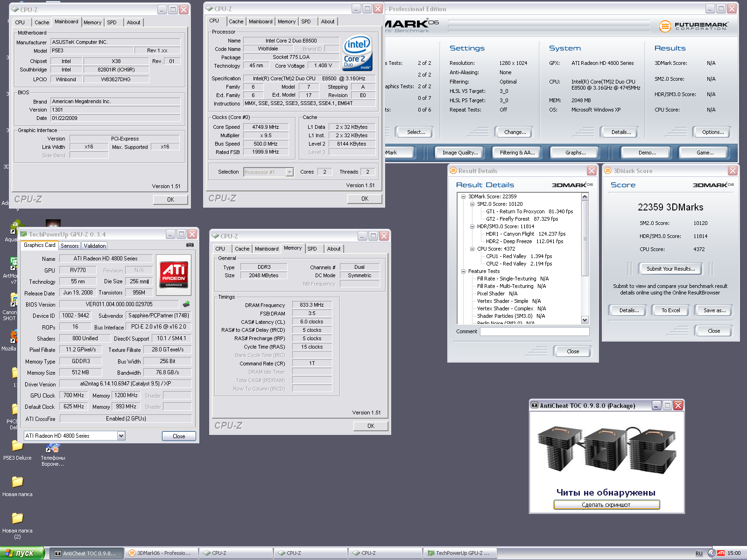Click the Save as... button
Screen dimensions: 747x560
click(x=714, y=310)
